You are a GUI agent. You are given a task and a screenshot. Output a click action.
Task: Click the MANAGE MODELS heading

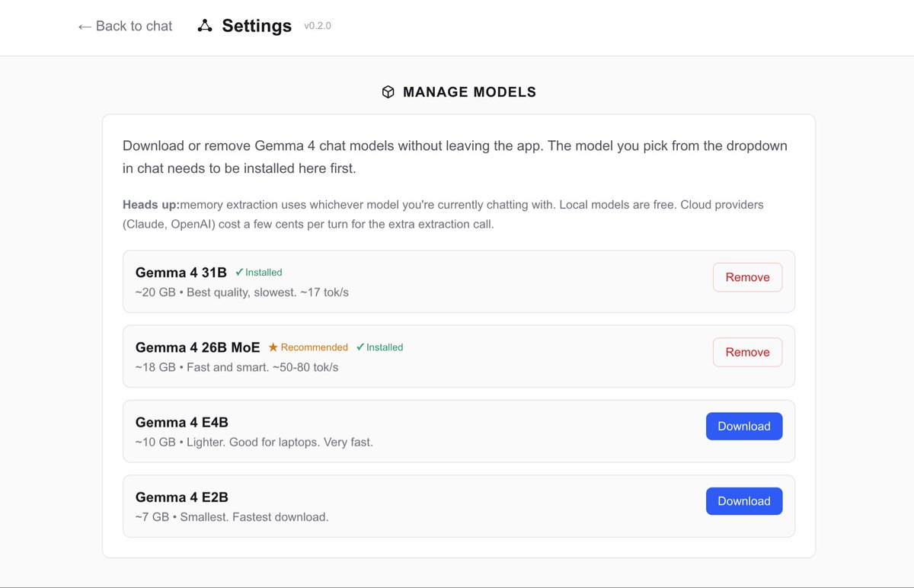tap(469, 92)
